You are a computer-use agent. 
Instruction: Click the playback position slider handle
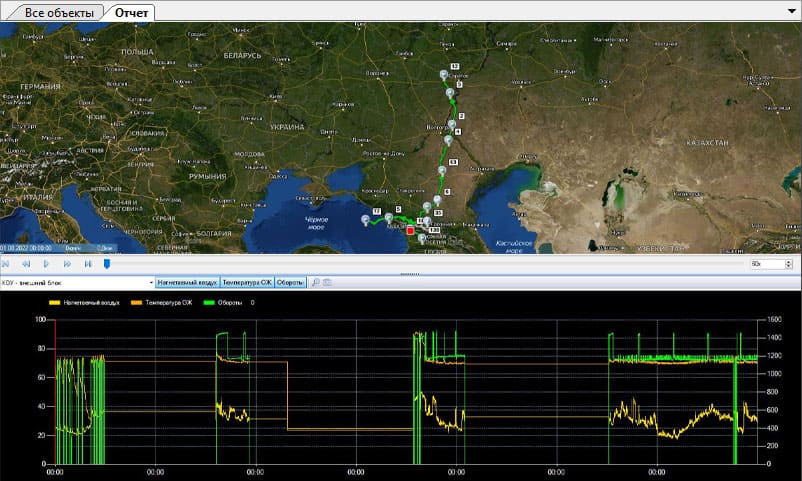point(107,264)
